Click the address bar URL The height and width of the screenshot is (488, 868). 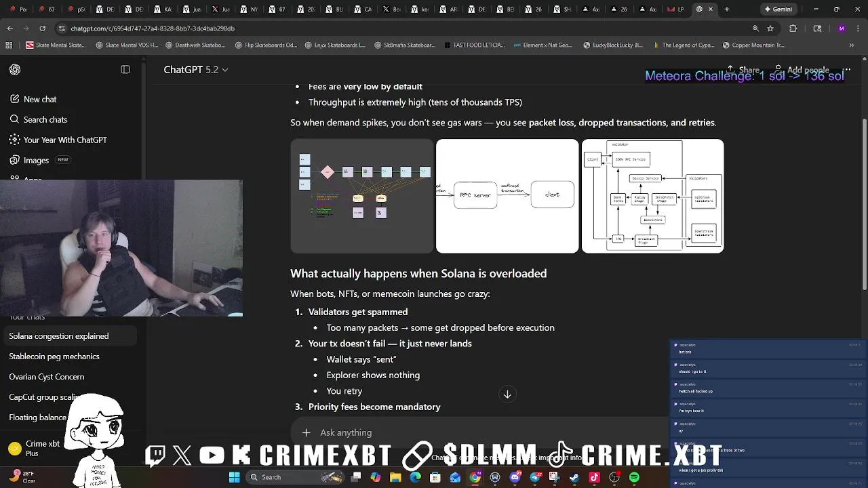pyautogui.click(x=153, y=28)
